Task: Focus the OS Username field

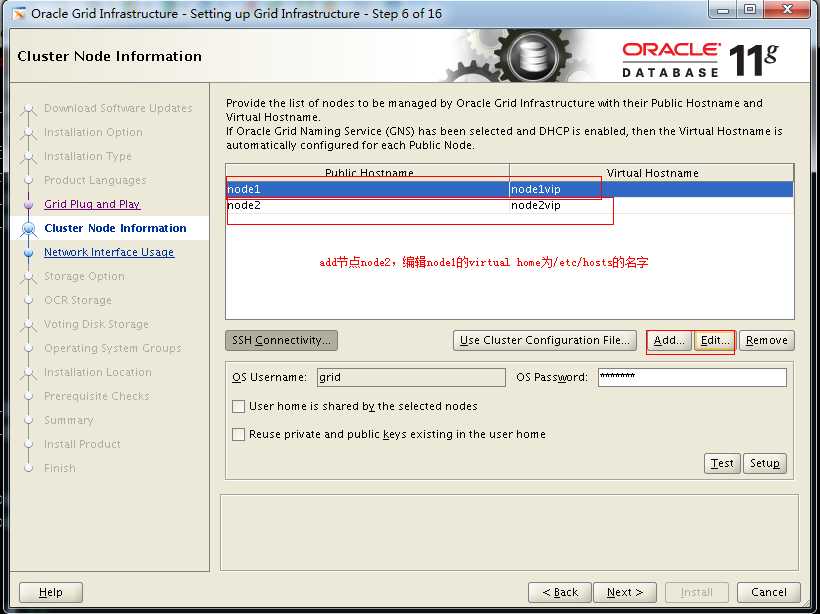Action: (x=411, y=378)
